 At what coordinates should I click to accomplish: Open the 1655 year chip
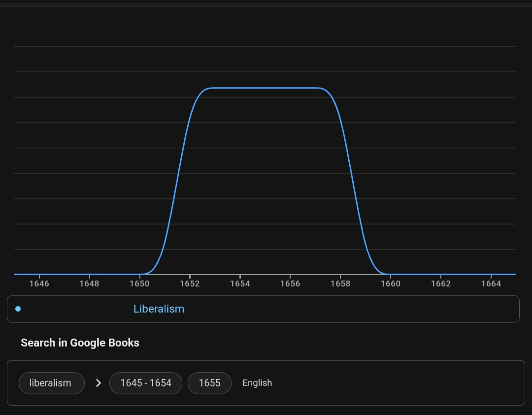click(x=209, y=383)
